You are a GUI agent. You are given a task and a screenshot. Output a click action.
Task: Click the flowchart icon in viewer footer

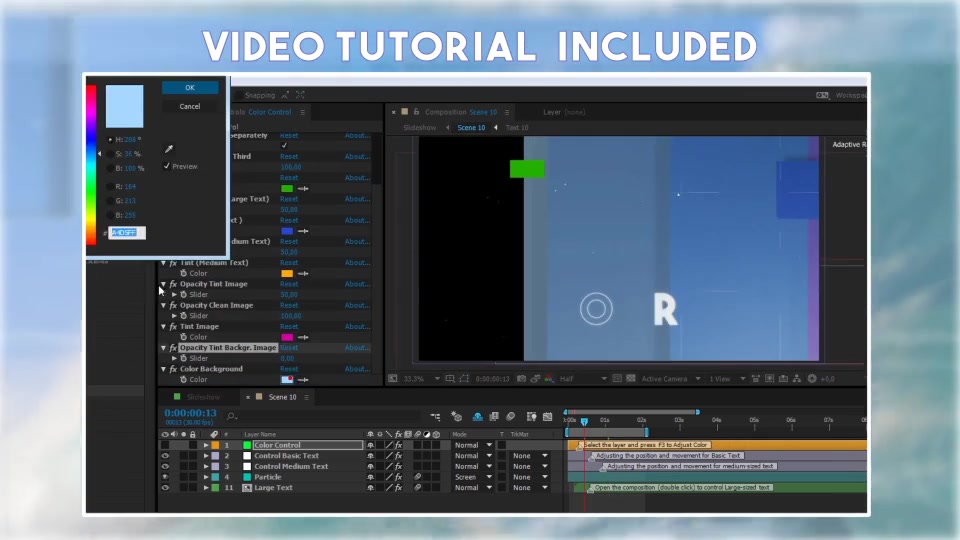tap(797, 379)
